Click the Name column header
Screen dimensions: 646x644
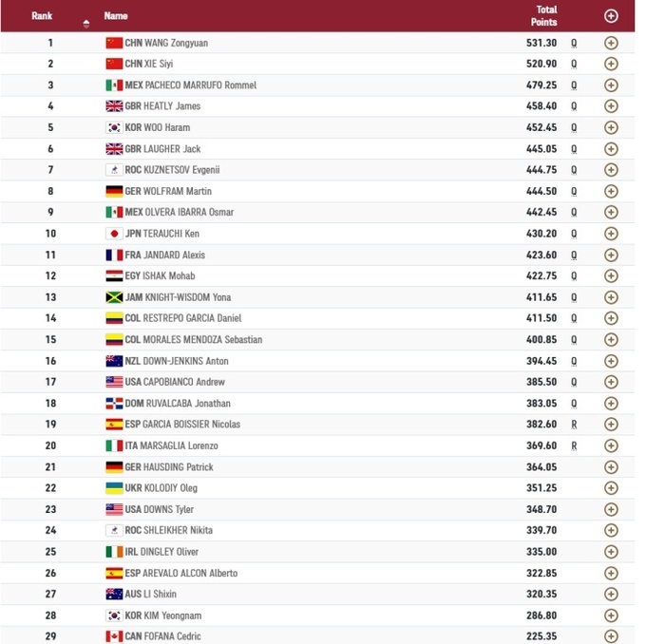tap(116, 16)
